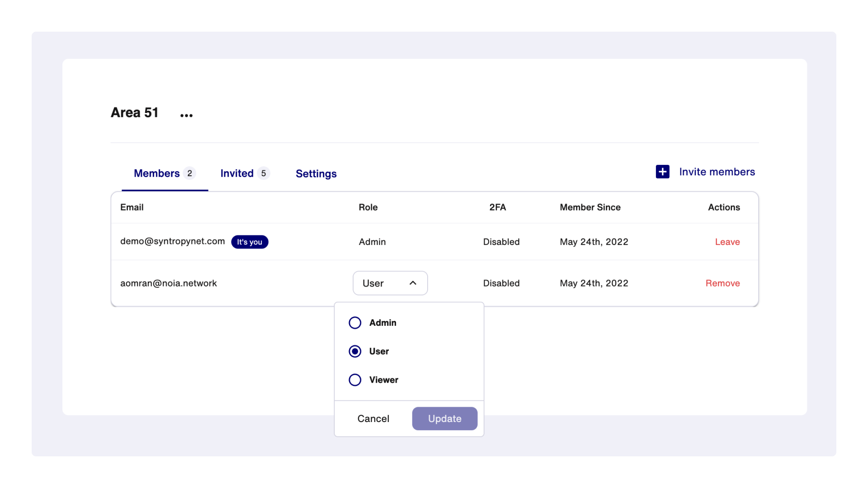Select the Admin radio option
The image size is (868, 488).
[355, 323]
